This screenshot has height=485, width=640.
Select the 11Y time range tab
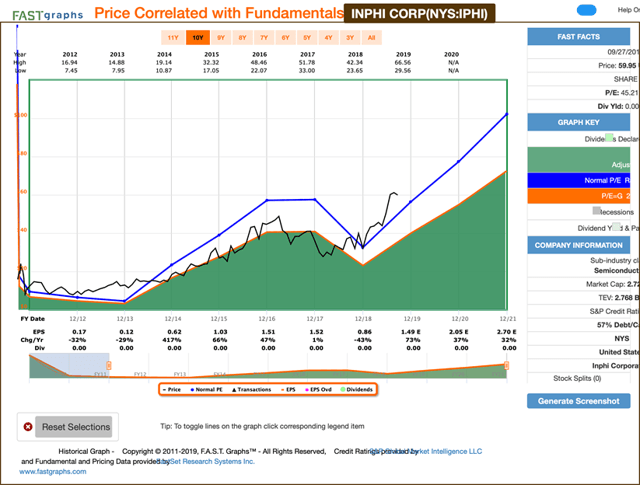(173, 38)
